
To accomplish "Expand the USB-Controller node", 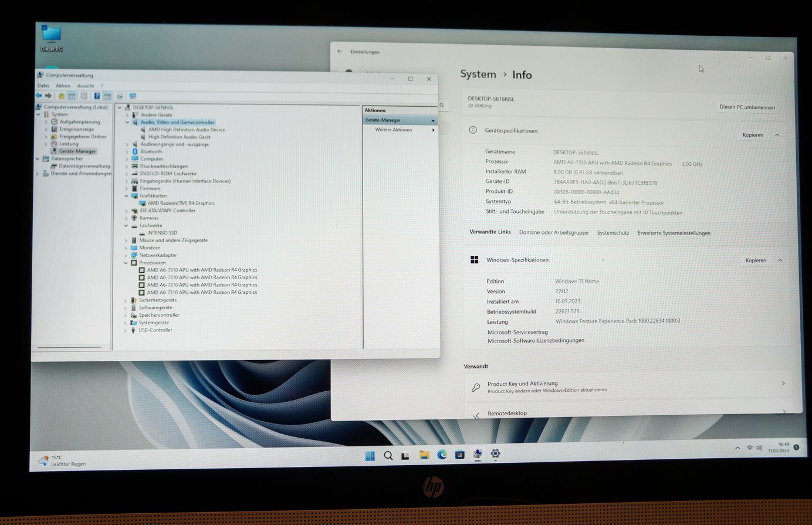I will point(126,330).
